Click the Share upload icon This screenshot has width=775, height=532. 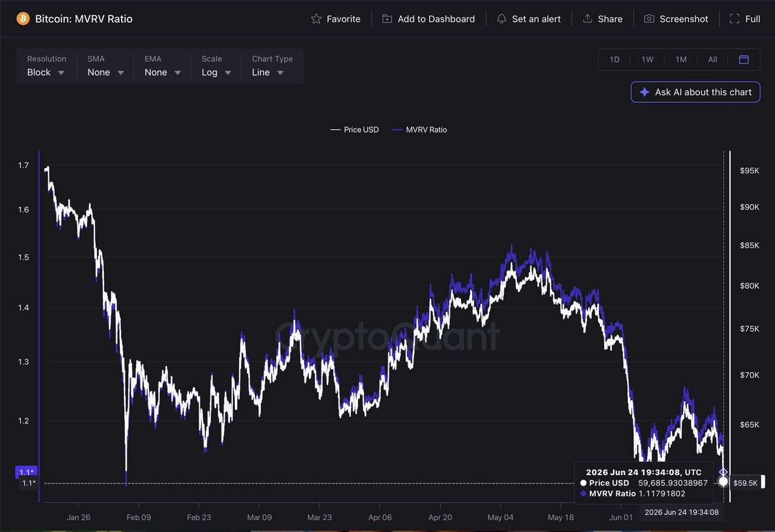coord(587,19)
